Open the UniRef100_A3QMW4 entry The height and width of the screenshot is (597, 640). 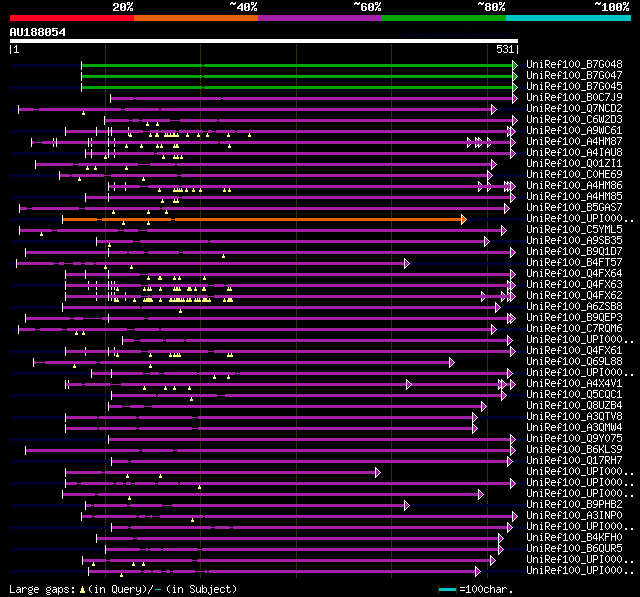[574, 428]
